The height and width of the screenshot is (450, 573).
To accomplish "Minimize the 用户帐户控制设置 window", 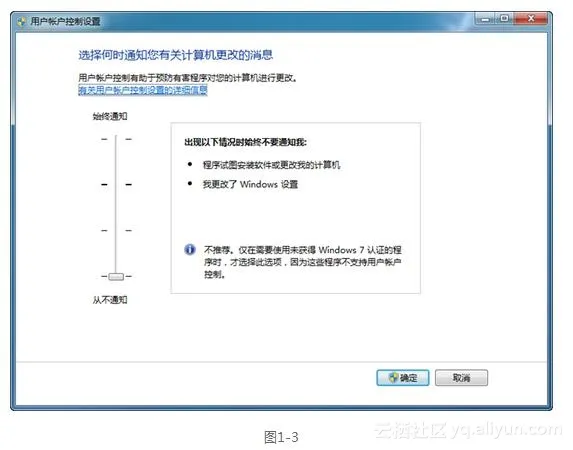I will pos(485,19).
